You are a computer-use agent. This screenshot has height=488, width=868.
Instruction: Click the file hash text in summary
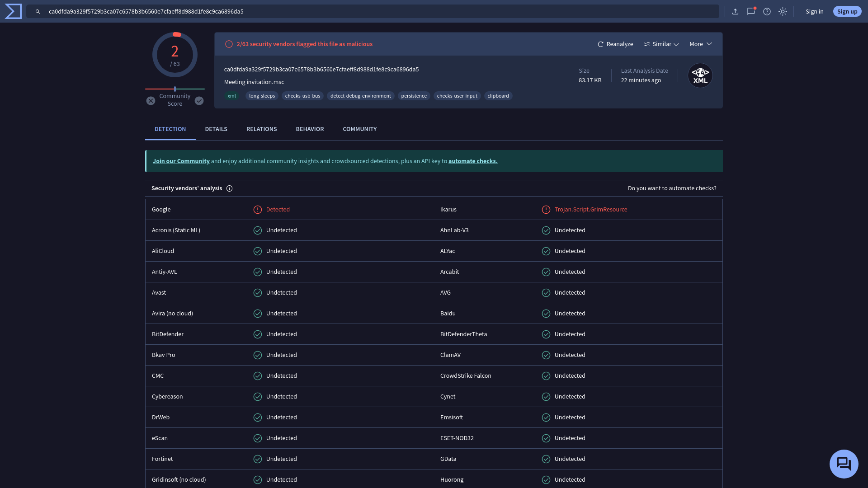[321, 70]
